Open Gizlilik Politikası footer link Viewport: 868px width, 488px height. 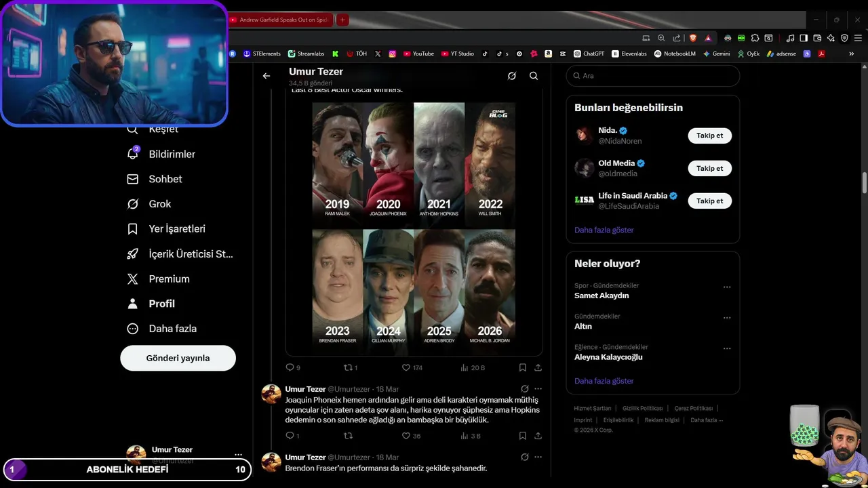coord(643,409)
